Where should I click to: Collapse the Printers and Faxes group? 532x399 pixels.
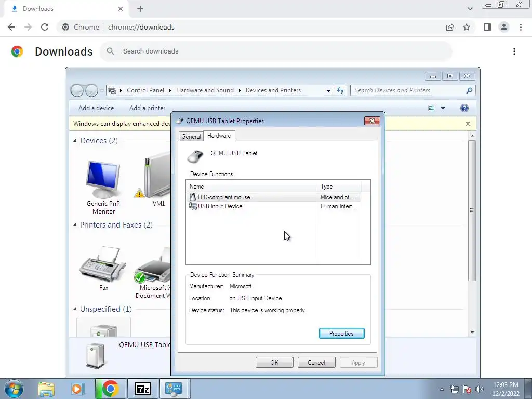(75, 224)
